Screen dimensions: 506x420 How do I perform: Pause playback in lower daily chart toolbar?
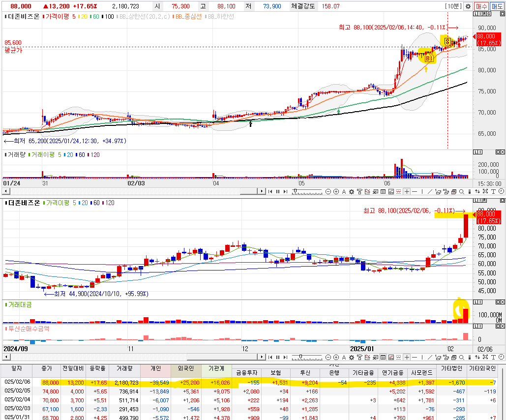pos(277,357)
